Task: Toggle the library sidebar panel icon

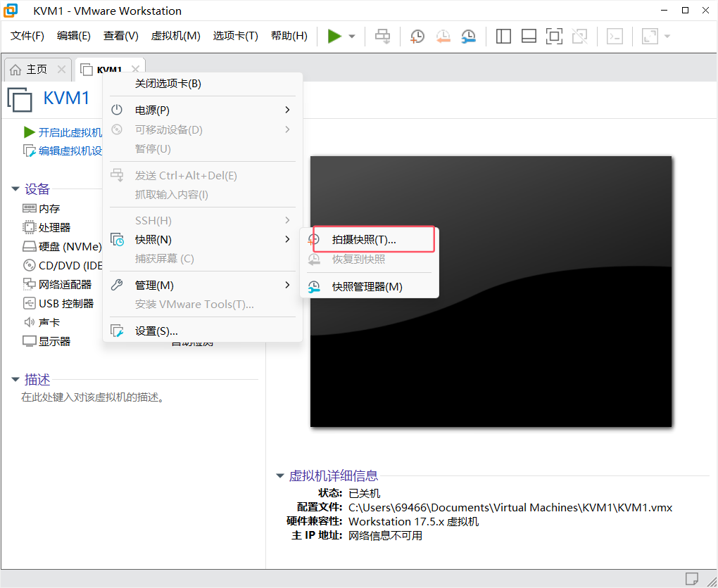Action: click(503, 36)
